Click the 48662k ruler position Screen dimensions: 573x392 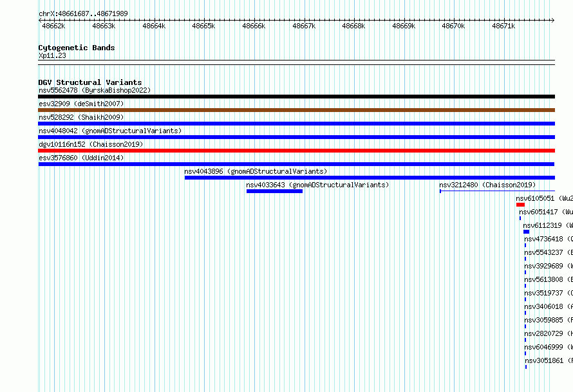click(53, 26)
